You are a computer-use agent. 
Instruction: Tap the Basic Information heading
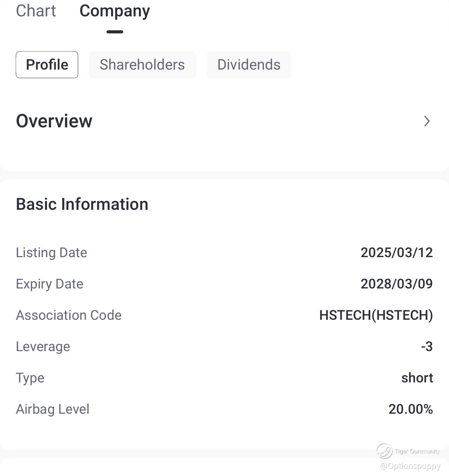tap(82, 204)
